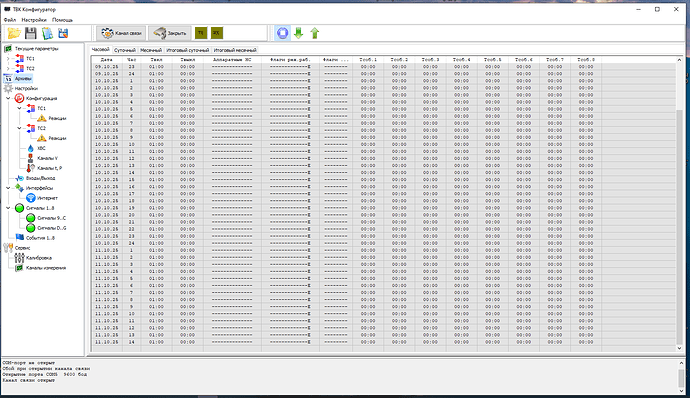This screenshot has width=690, height=398.
Task: Click the green down arrow toolbar icon
Action: click(x=298, y=33)
